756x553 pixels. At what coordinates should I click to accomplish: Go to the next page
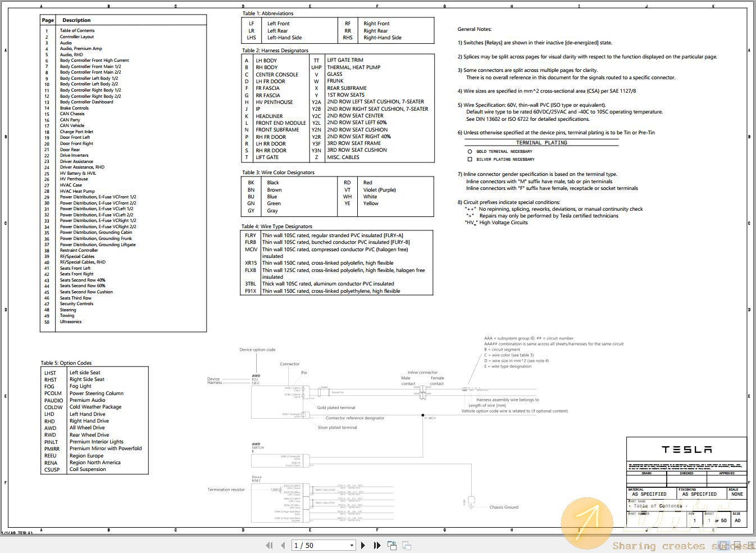(x=363, y=545)
